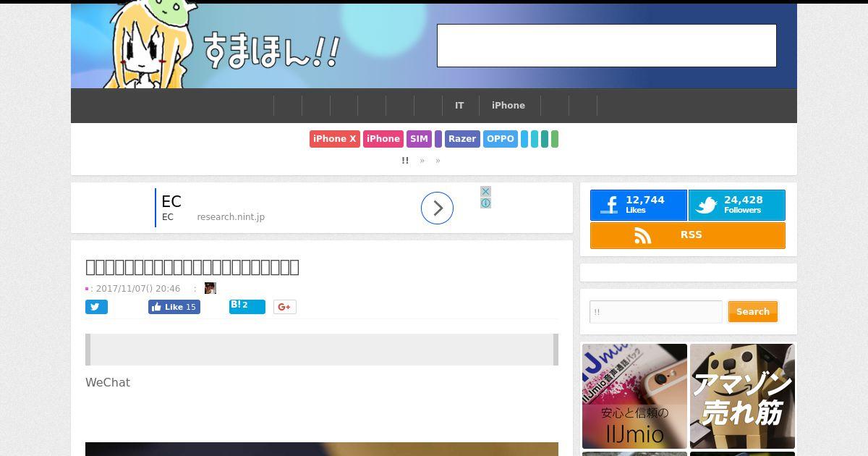The width and height of the screenshot is (868, 456).
Task: Click the article headline title
Action: (x=192, y=267)
